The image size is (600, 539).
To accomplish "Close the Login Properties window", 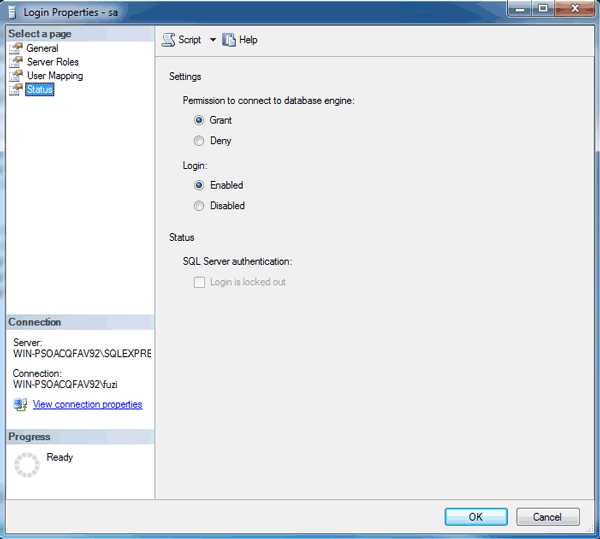I will 575,8.
